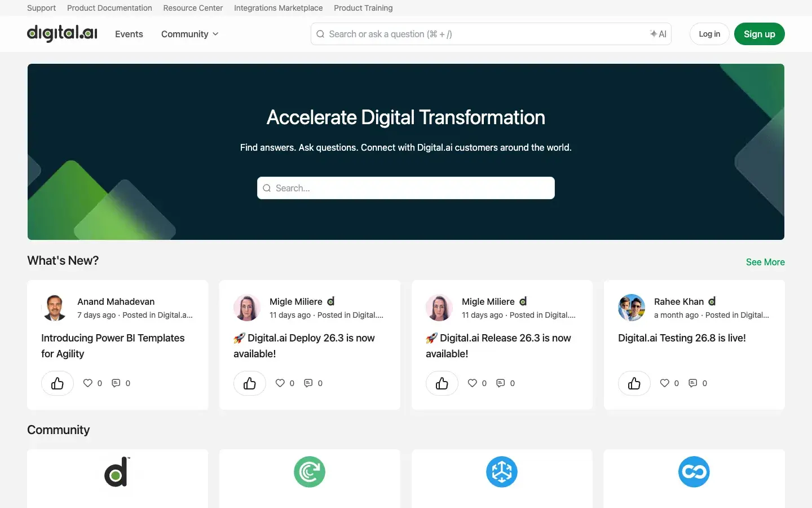
Task: Open 'Introducing Power BI Templates for Agility' post
Action: (113, 346)
